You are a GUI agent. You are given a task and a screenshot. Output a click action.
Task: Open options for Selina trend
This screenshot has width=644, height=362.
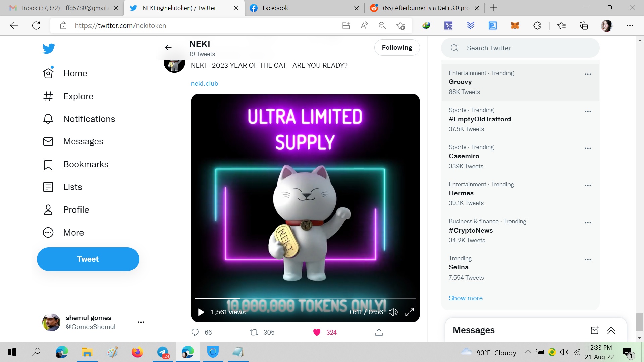(x=588, y=260)
